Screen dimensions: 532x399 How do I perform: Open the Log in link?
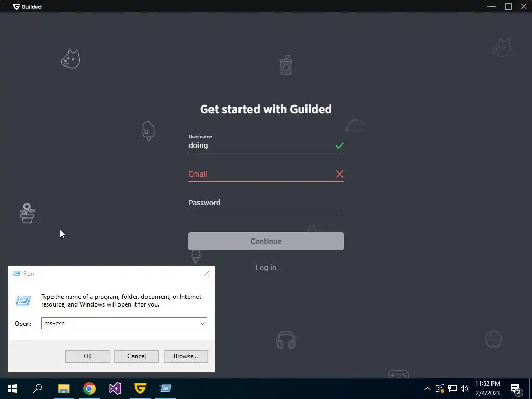coord(265,268)
